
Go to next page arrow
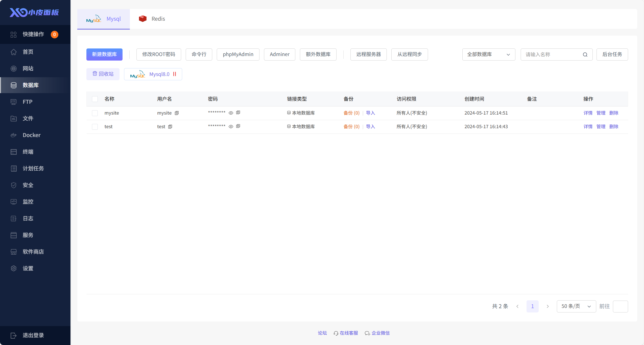[x=547, y=306]
